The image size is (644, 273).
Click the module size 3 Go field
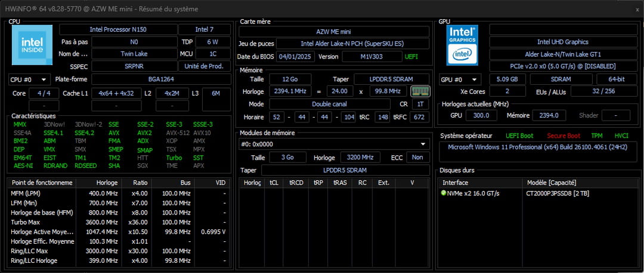[x=287, y=157]
